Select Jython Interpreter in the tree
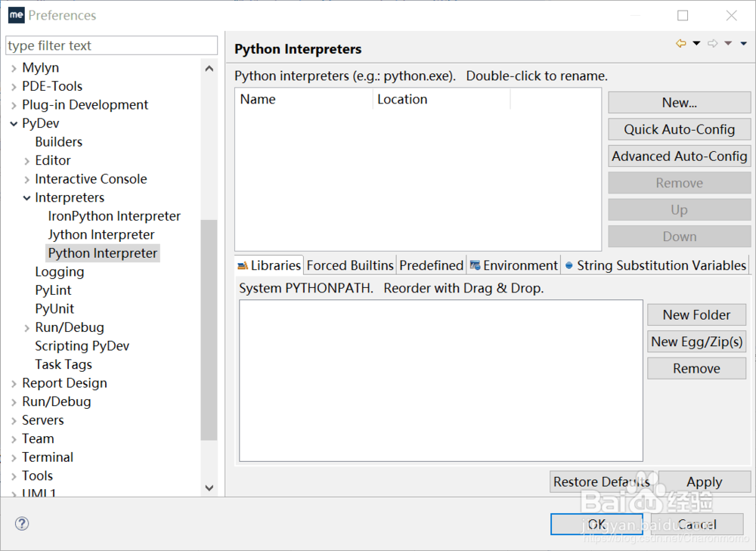 101,234
